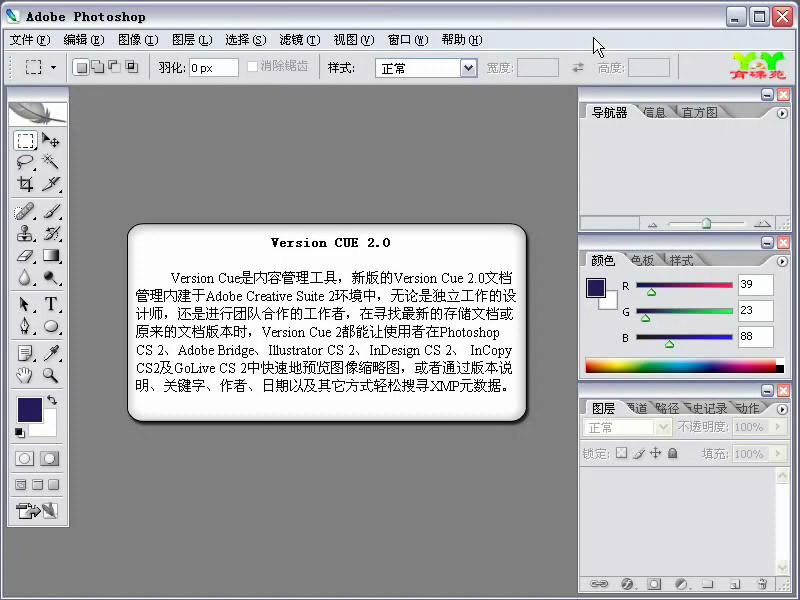
Task: Click the G value input field
Action: 755,310
